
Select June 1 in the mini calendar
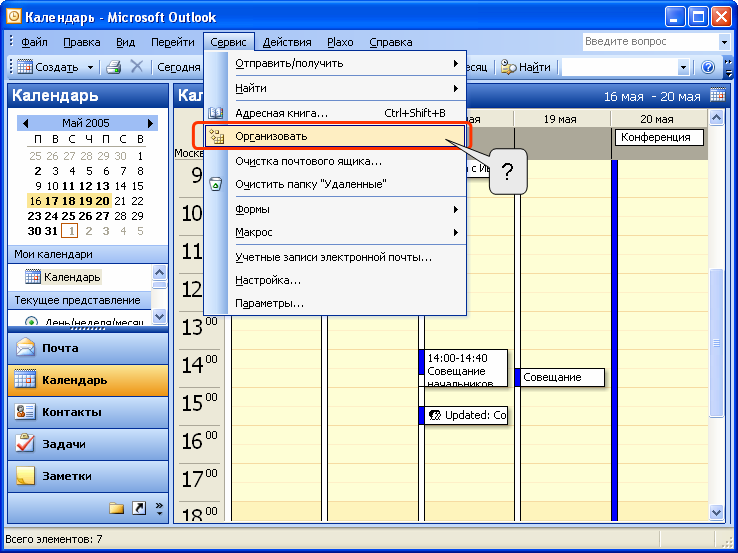pos(70,231)
